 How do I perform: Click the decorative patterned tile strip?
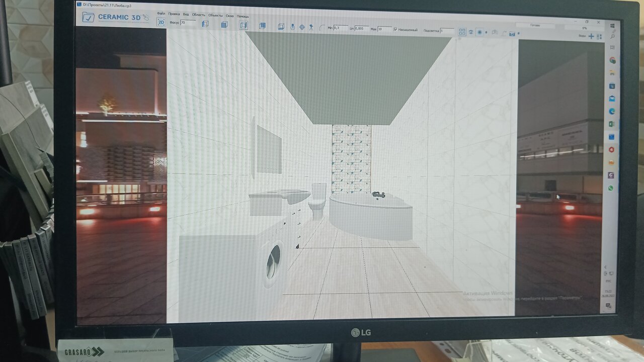click(352, 159)
